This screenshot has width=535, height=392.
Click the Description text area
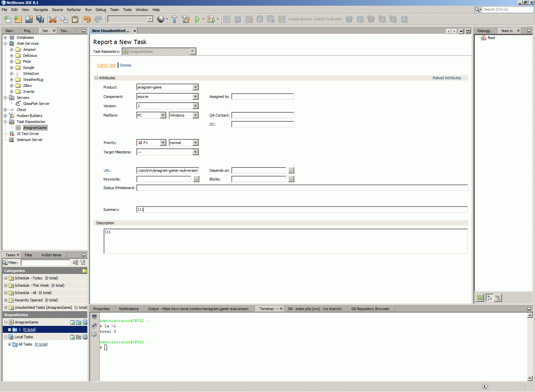click(x=286, y=241)
